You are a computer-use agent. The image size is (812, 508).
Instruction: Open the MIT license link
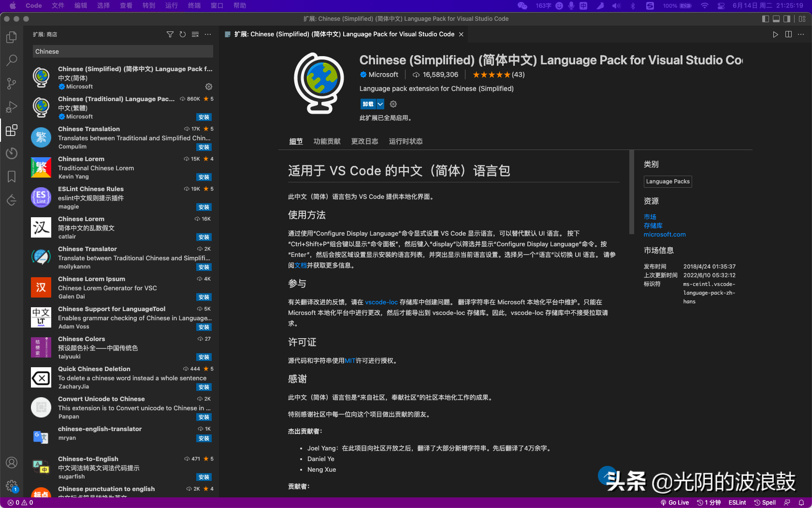click(350, 360)
